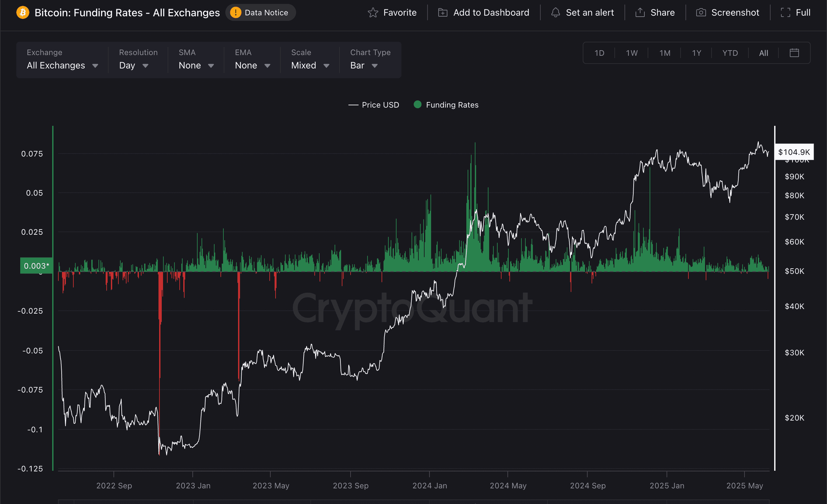Open the EMA dropdown set to None
The height and width of the screenshot is (504, 827).
[x=252, y=60]
